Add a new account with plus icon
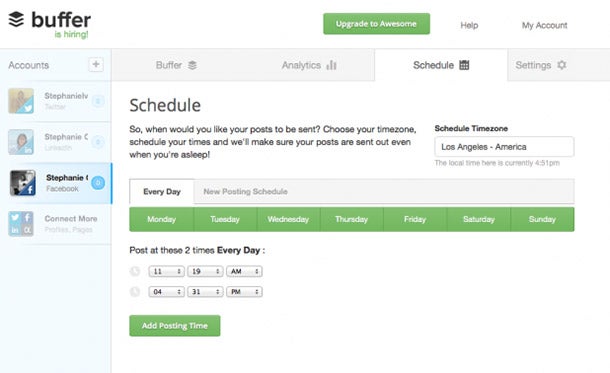 [96, 64]
